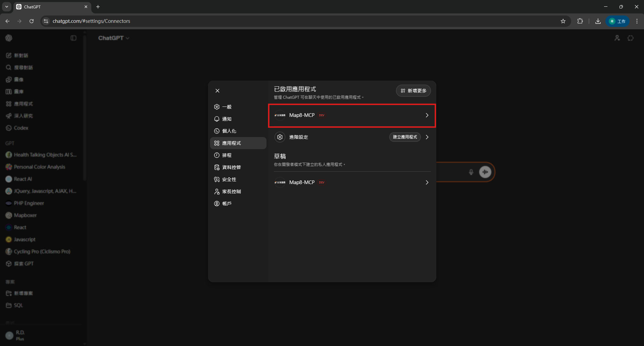Click the 新增更多 button
The image size is (644, 346).
(x=413, y=91)
